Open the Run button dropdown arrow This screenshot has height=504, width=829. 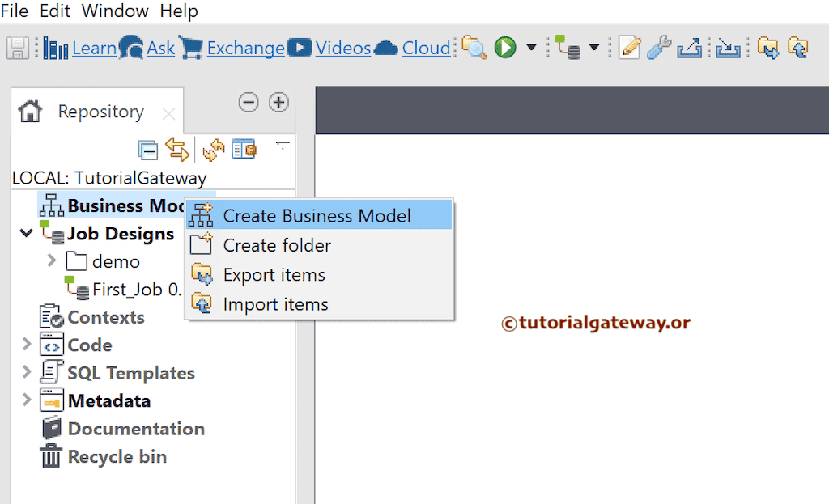pyautogui.click(x=531, y=48)
